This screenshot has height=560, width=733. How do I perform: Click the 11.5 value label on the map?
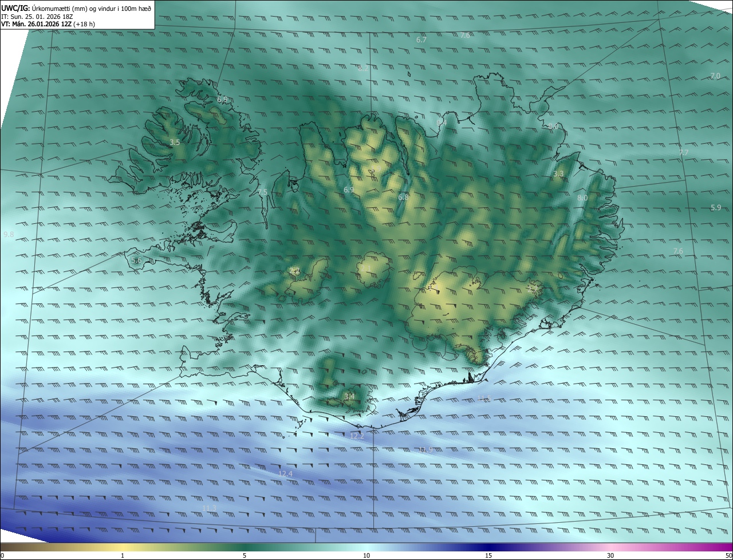coord(484,398)
